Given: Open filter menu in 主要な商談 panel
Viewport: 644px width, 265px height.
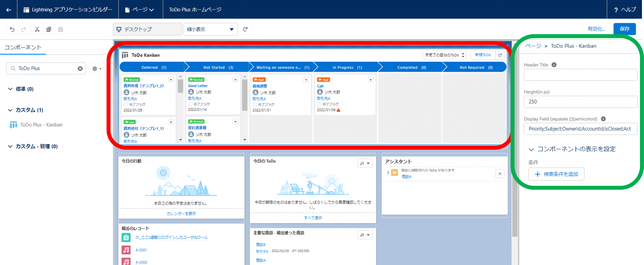Looking at the screenshot, I should click(365, 235).
